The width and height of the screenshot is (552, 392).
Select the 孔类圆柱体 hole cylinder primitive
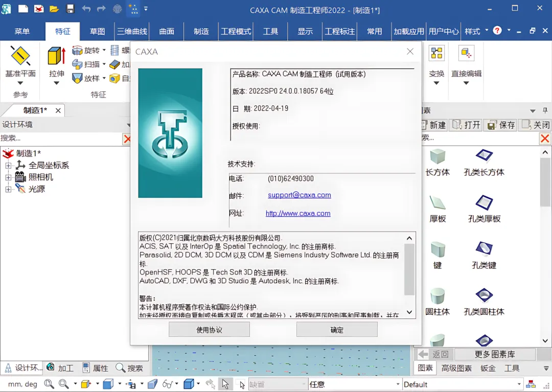pyautogui.click(x=484, y=302)
